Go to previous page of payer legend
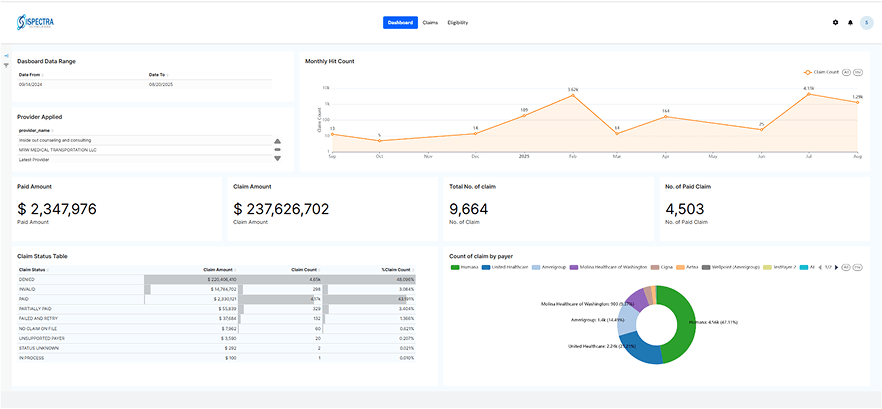Viewport: 882px width, 409px height. point(819,267)
